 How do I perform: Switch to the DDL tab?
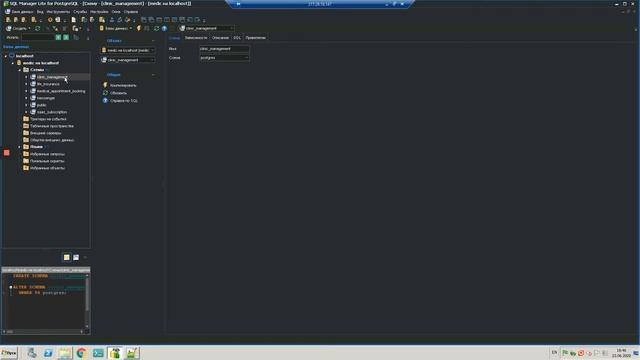point(237,38)
